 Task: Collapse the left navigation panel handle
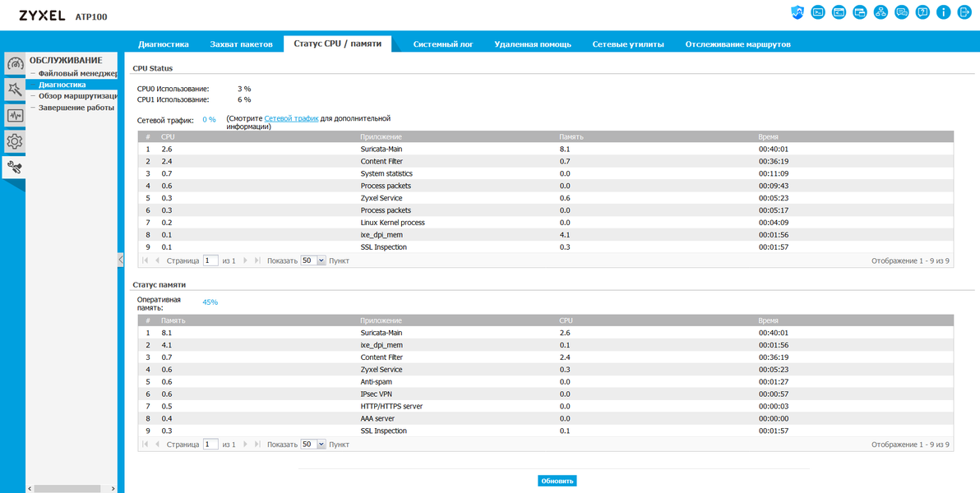(121, 260)
